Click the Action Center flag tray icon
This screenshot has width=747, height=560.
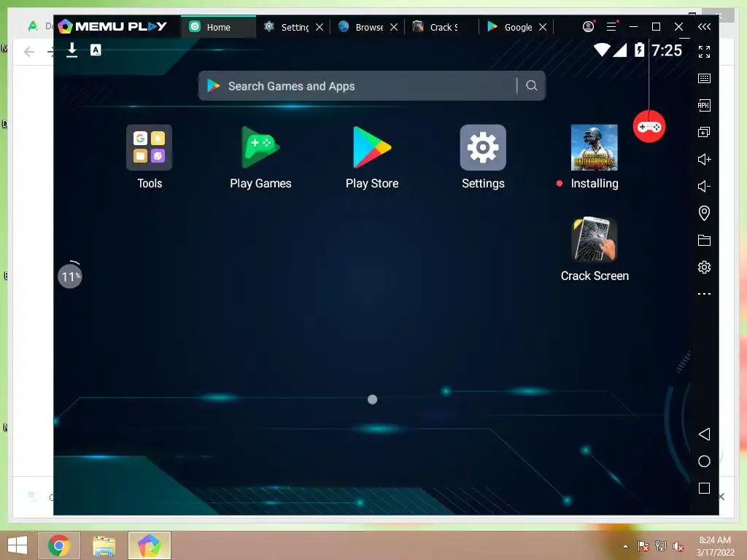[x=643, y=546]
